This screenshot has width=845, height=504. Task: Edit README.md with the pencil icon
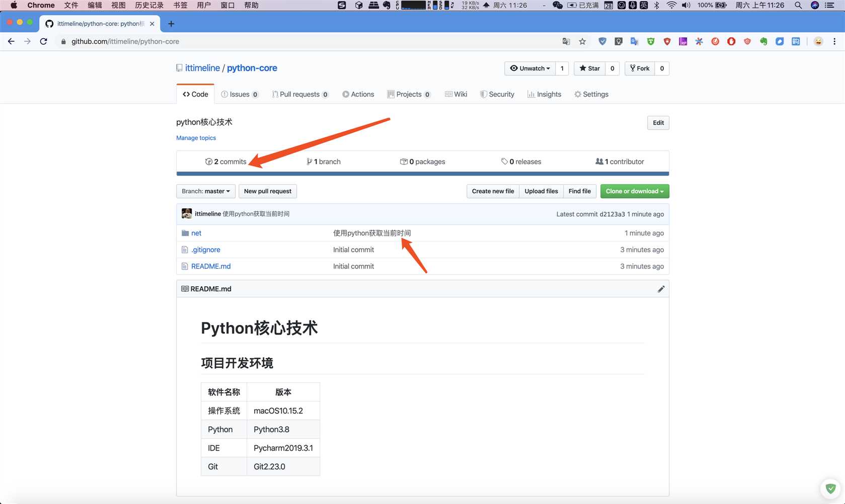tap(661, 289)
